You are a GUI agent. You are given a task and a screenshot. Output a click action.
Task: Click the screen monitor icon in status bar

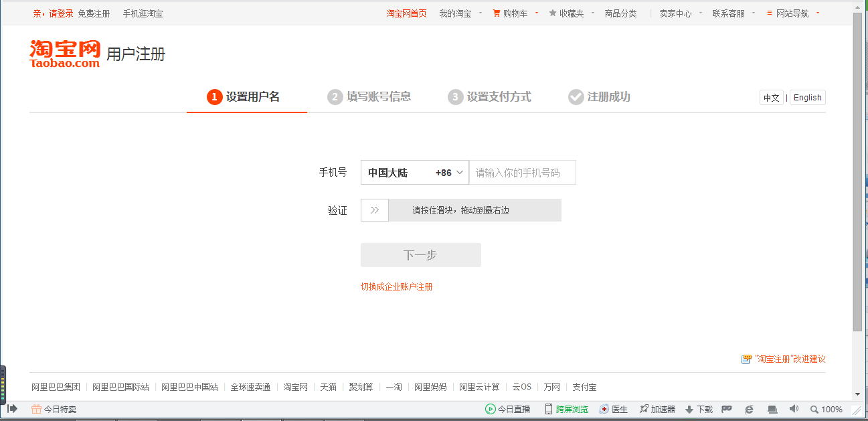(772, 409)
